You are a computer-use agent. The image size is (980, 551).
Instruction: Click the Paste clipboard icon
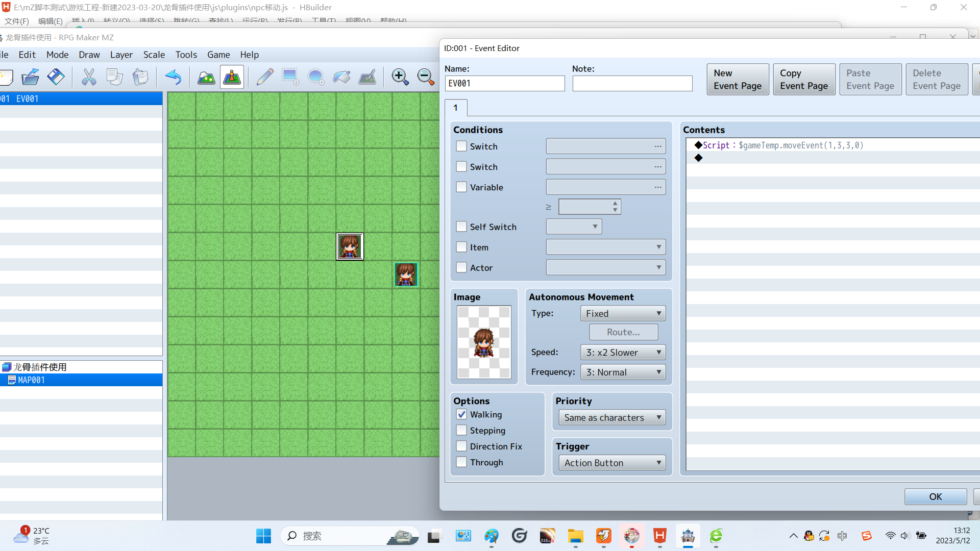tap(140, 77)
